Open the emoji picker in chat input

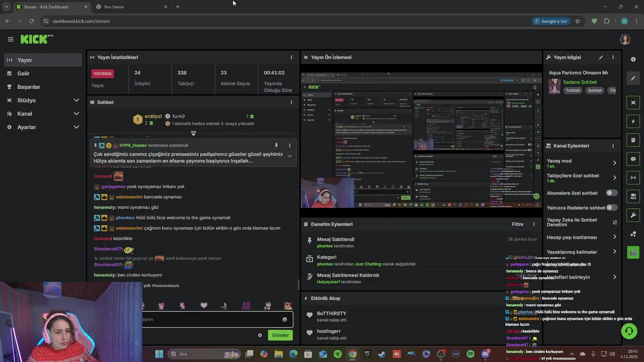(285, 319)
